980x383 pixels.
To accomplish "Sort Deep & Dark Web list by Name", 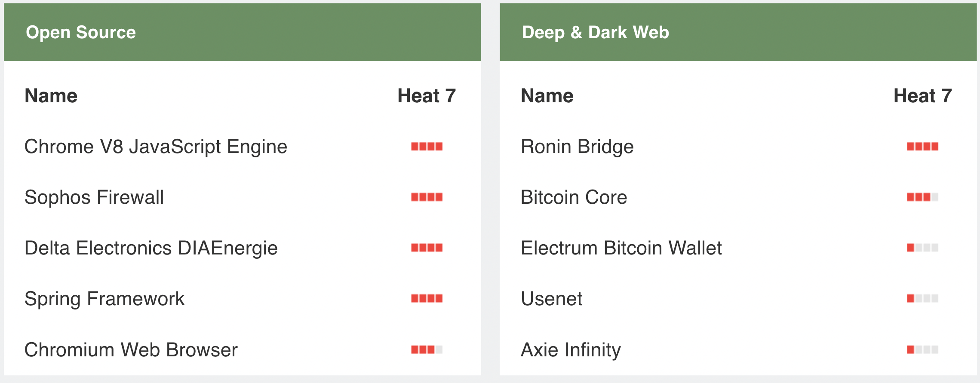I will (x=547, y=95).
